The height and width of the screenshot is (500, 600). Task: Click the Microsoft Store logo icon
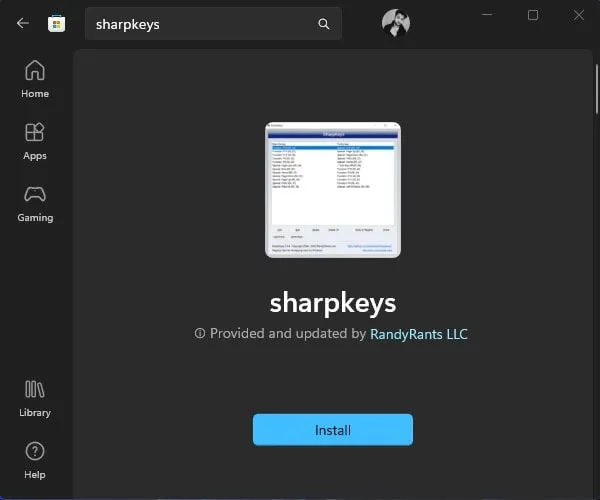tap(56, 24)
